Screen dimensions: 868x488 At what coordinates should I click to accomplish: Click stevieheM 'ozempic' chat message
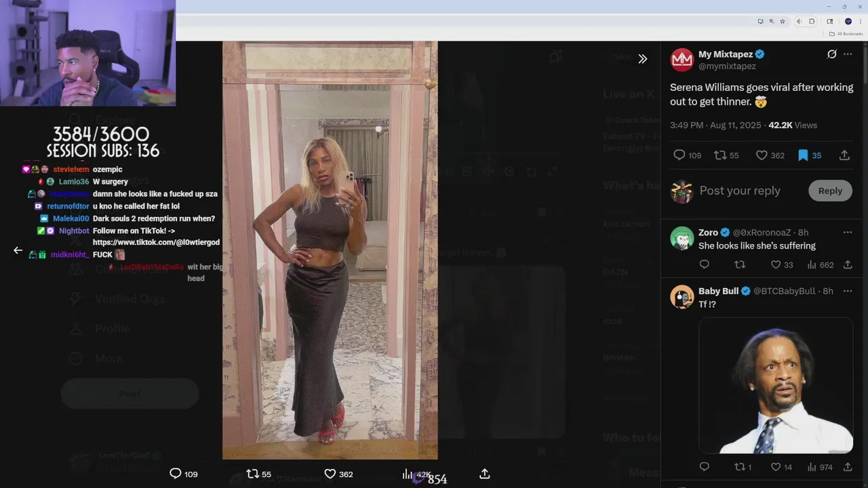tap(108, 169)
